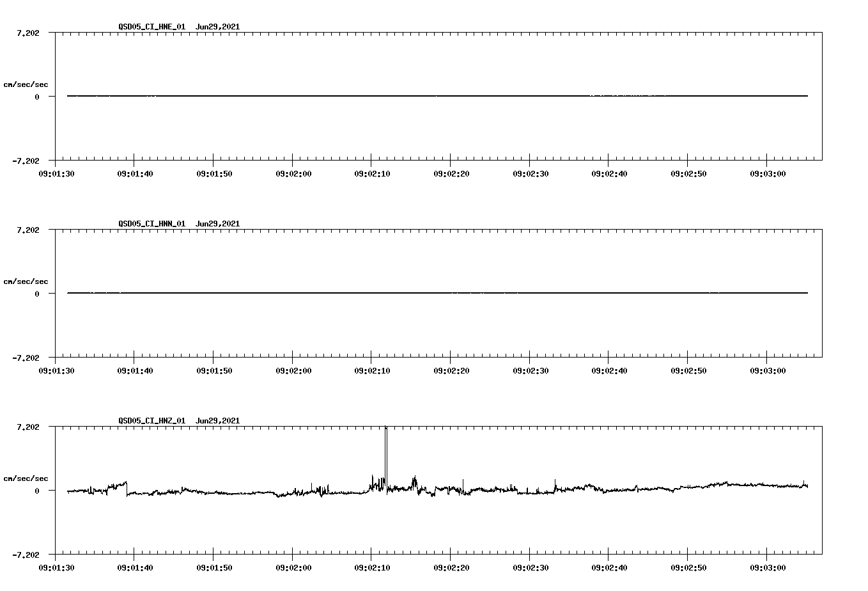Click the flat HNE trace line

(437, 96)
